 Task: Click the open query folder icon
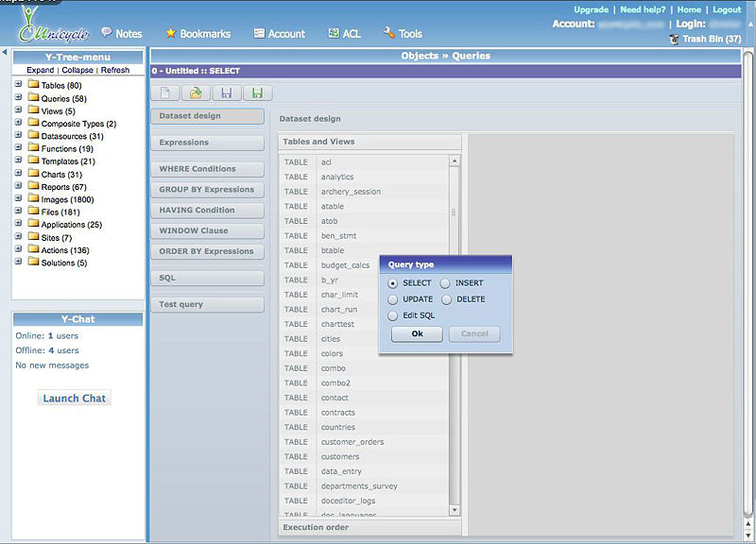[196, 93]
